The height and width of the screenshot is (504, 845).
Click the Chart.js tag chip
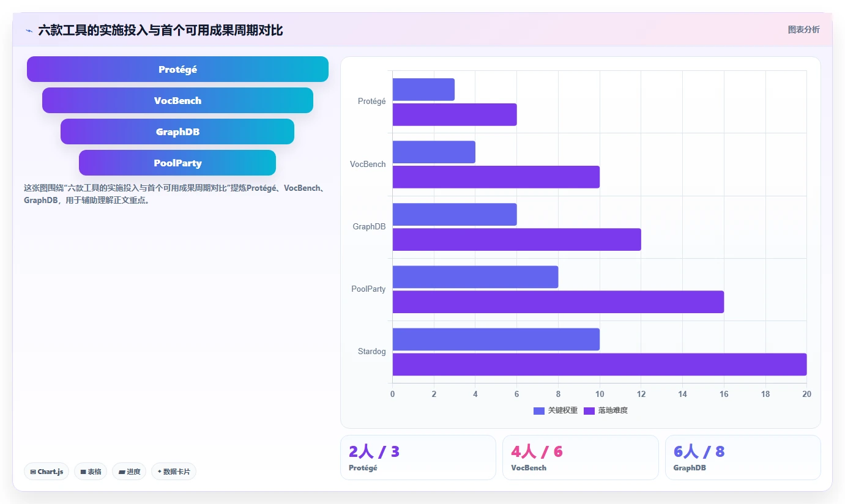click(47, 472)
